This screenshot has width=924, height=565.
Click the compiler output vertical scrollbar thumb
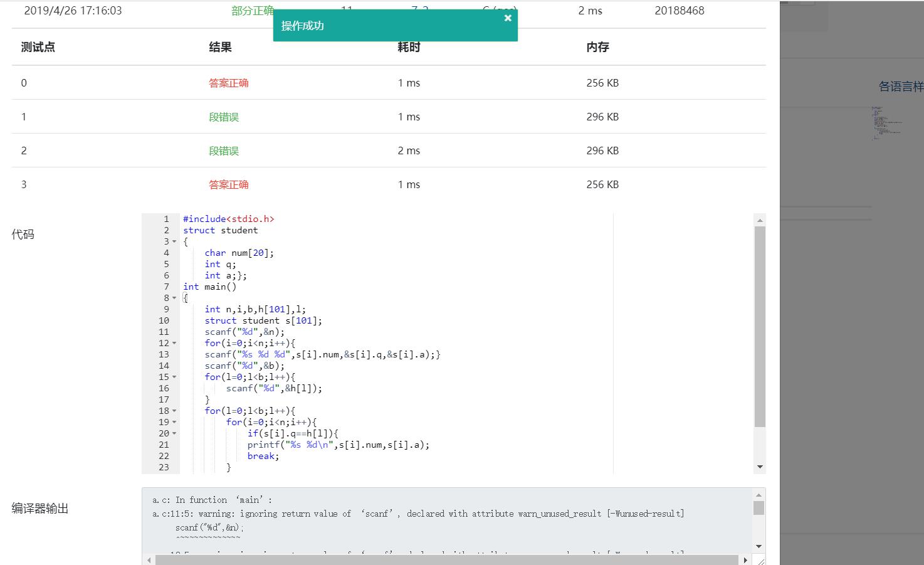pyautogui.click(x=759, y=508)
